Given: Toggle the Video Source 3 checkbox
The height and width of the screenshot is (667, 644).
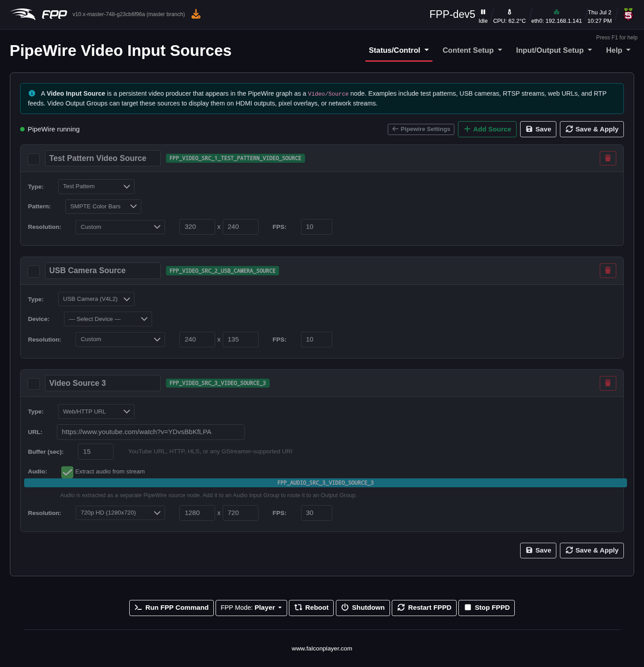Looking at the screenshot, I should click(34, 384).
